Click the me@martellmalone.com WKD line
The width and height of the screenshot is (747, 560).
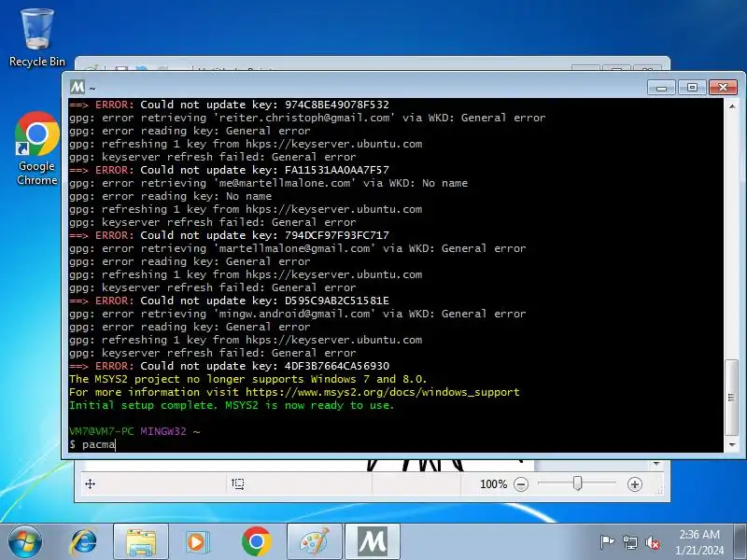[268, 183]
